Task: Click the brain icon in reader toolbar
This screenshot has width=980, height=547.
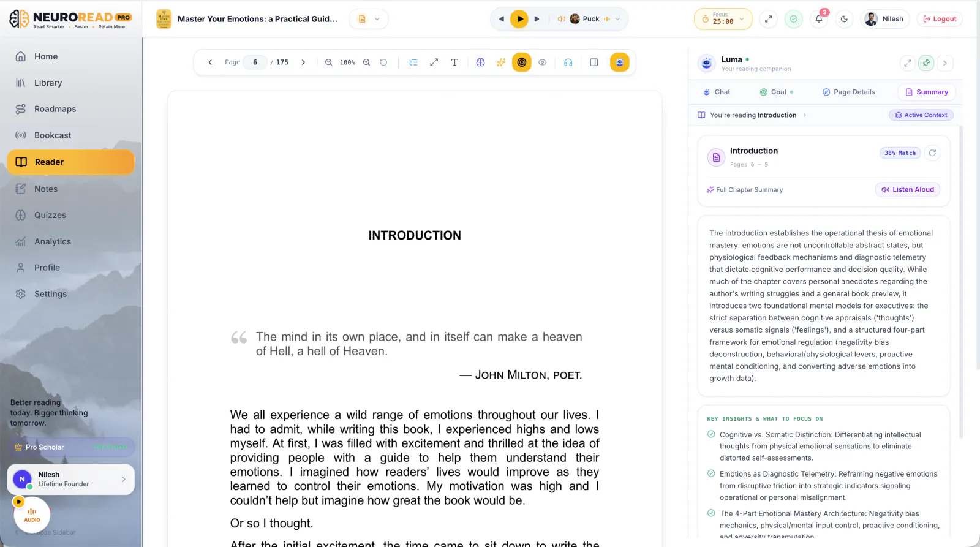Action: click(x=481, y=62)
